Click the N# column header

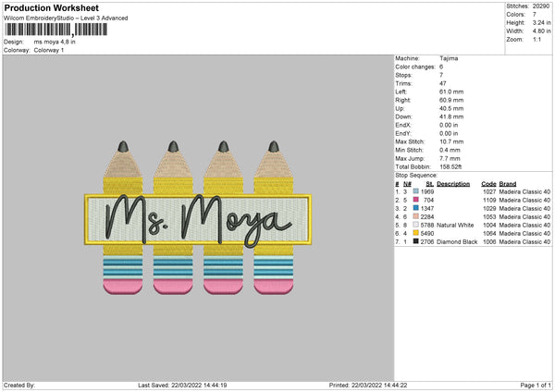407,184
